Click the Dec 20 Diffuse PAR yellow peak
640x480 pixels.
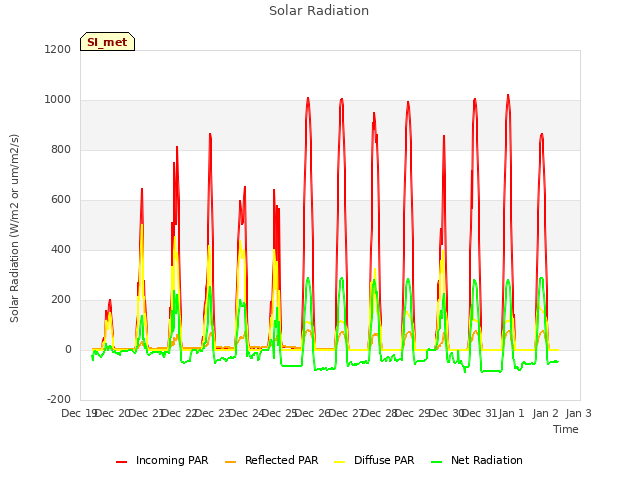(142, 225)
